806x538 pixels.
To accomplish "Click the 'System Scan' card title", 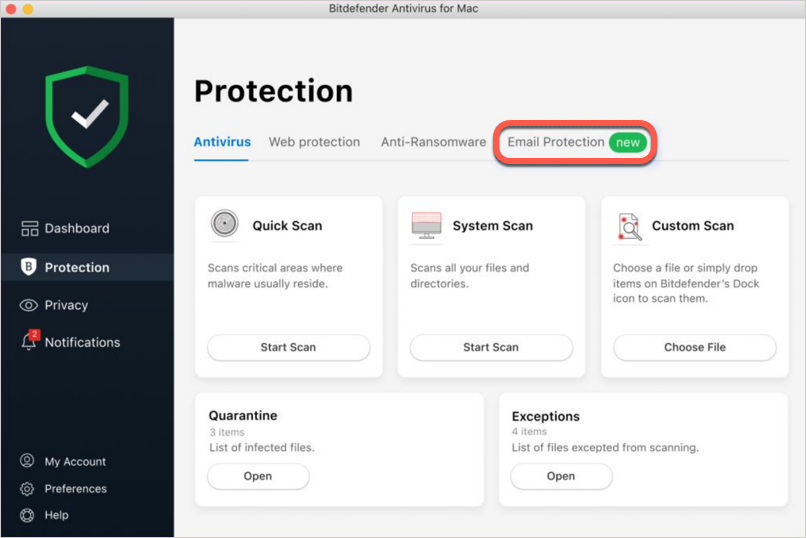I will (x=492, y=226).
